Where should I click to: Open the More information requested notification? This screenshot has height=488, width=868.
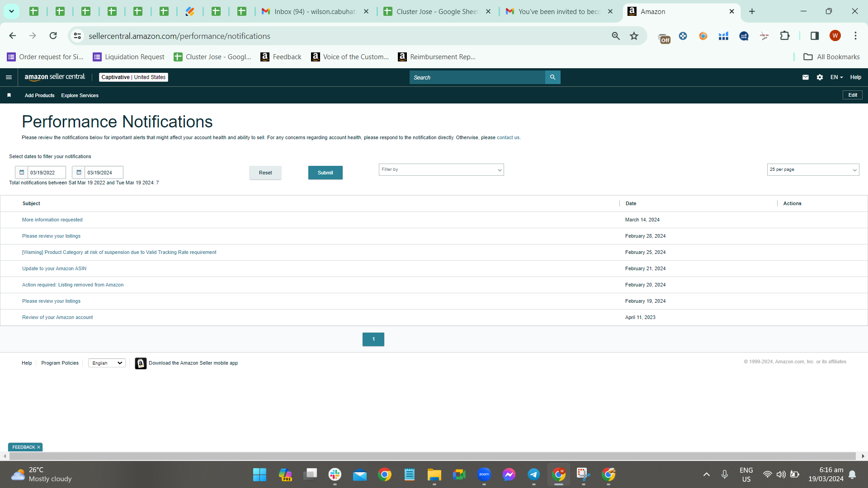click(x=52, y=220)
